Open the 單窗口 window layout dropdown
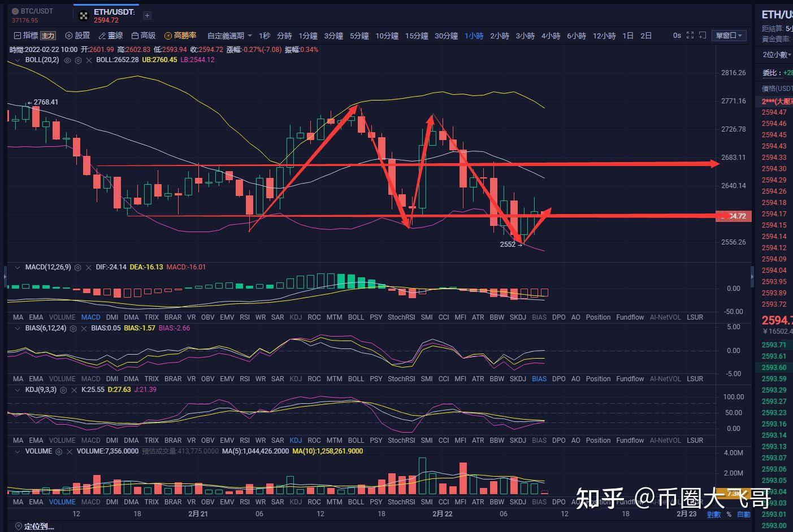Screen dimensions: 793x532 tap(729, 35)
